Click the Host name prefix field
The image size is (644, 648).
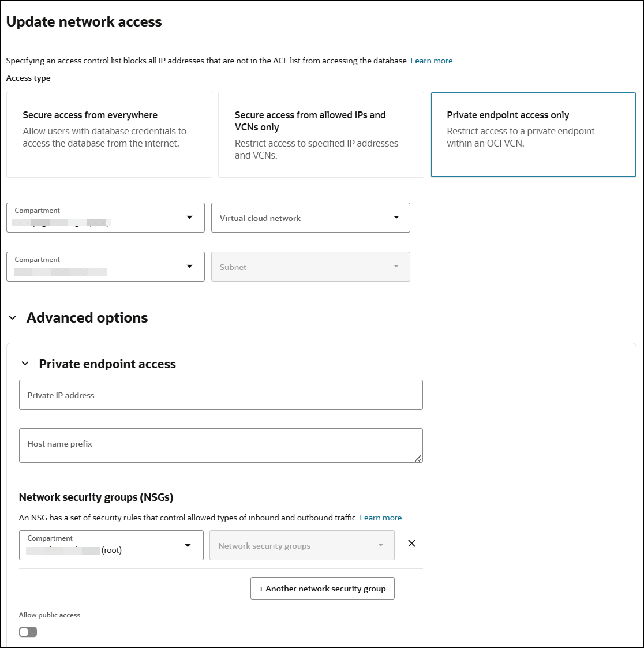pos(221,444)
